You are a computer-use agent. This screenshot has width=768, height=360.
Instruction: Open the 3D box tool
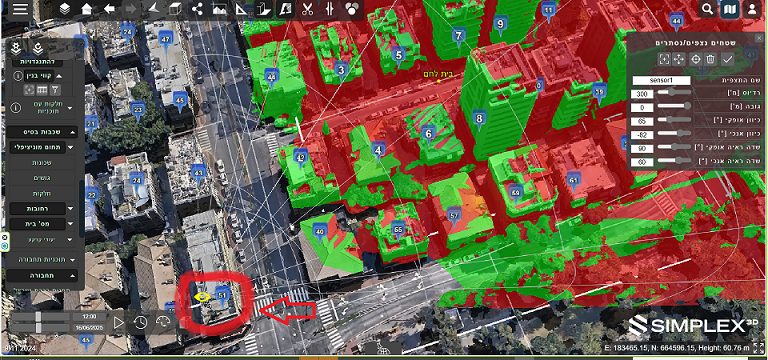pos(175,9)
